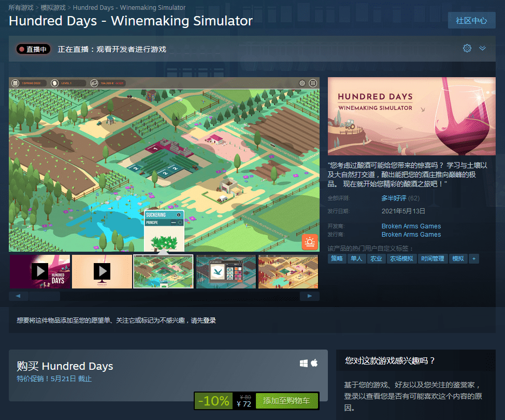505x420 pixels.
Task: Select the green vineyard screenshot thumbnail
Action: (x=163, y=271)
